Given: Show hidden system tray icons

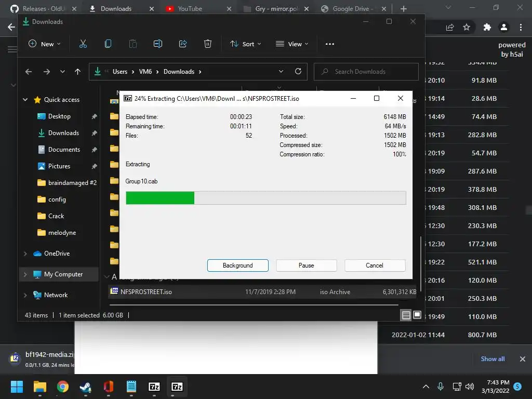Looking at the screenshot, I should point(426,387).
